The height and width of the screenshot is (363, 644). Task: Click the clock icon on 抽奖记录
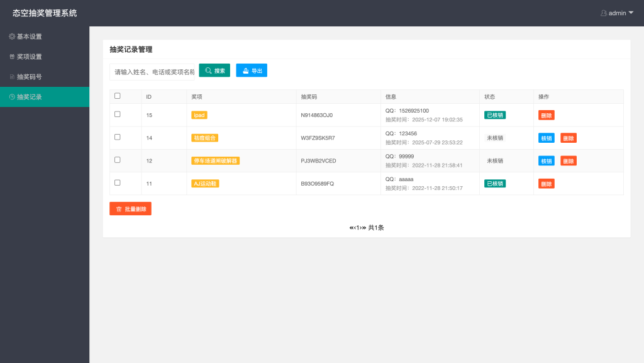[11, 96]
